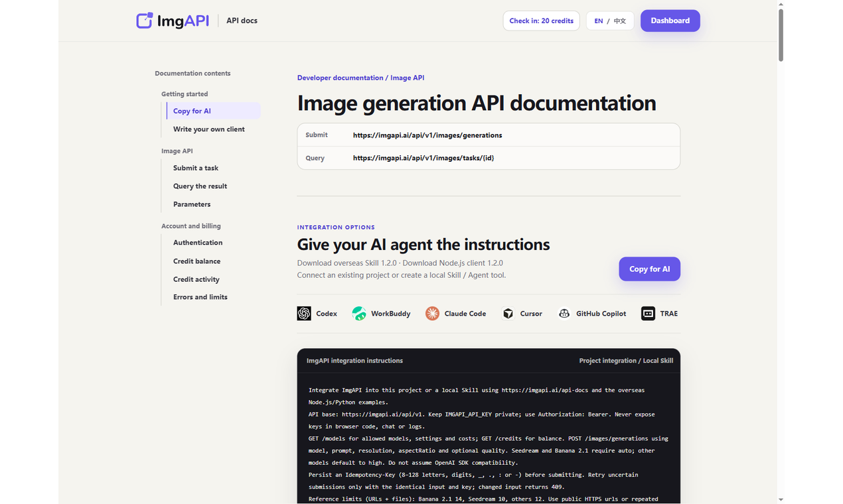Select the TRAE icon
Viewport: 843px width, 504px height.
pyautogui.click(x=648, y=314)
